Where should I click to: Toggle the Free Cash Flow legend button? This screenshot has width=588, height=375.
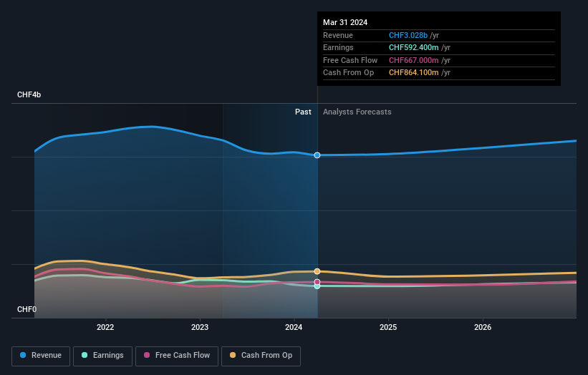pos(177,356)
